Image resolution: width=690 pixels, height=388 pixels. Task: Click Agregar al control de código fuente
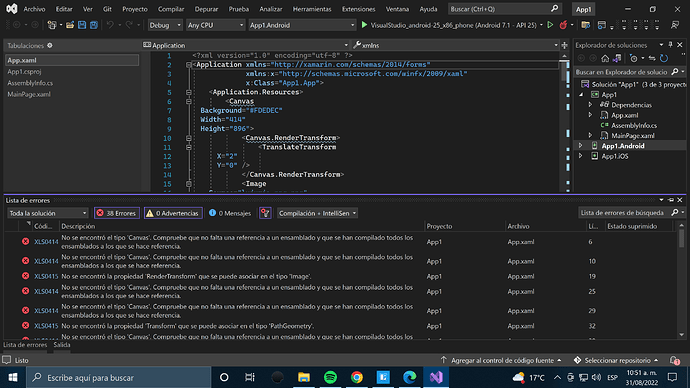[x=502, y=360]
